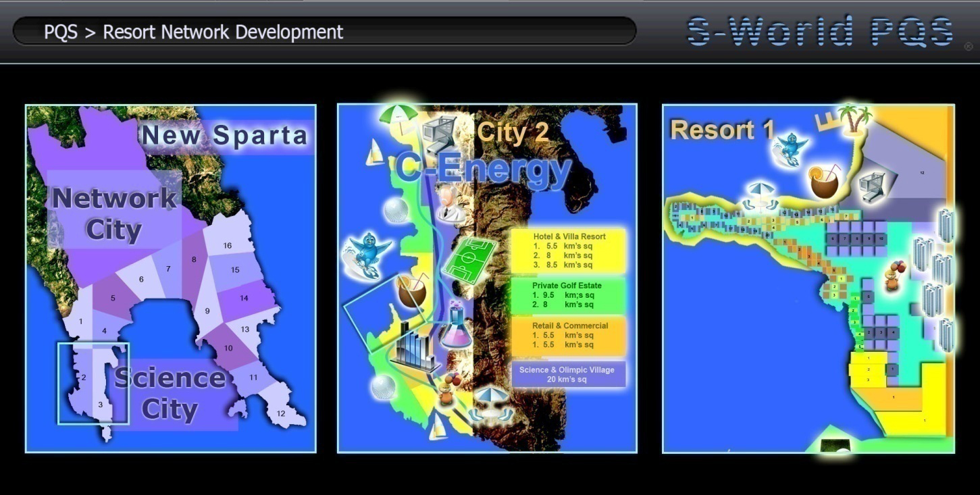Select region 5 on the New Sparta map
980x495 pixels.
113,298
